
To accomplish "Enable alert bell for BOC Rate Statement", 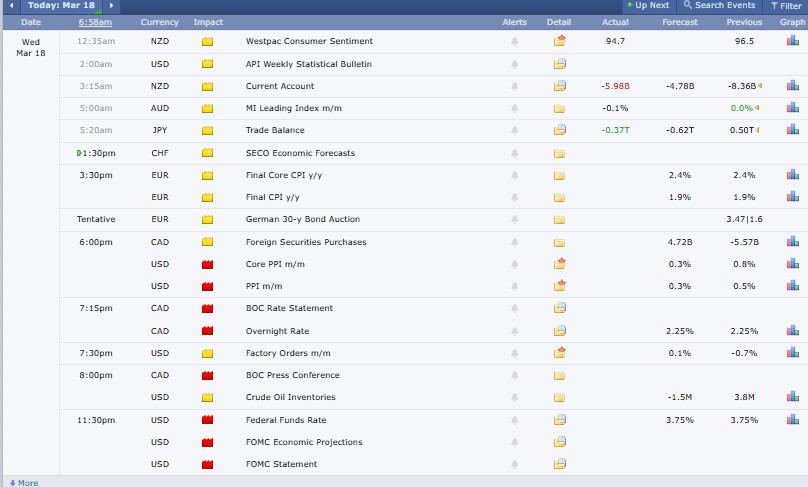I will pyautogui.click(x=515, y=308).
